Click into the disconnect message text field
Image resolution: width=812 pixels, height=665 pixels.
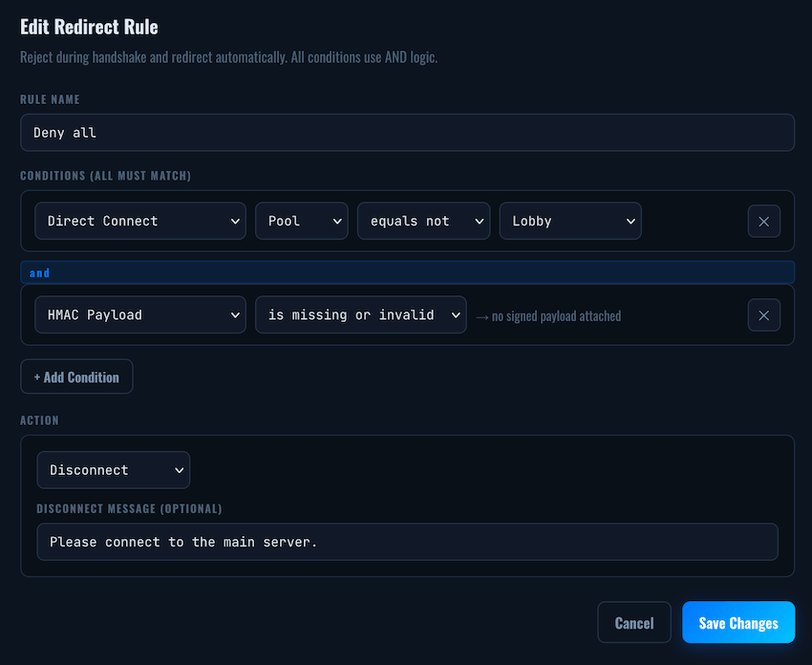click(407, 542)
